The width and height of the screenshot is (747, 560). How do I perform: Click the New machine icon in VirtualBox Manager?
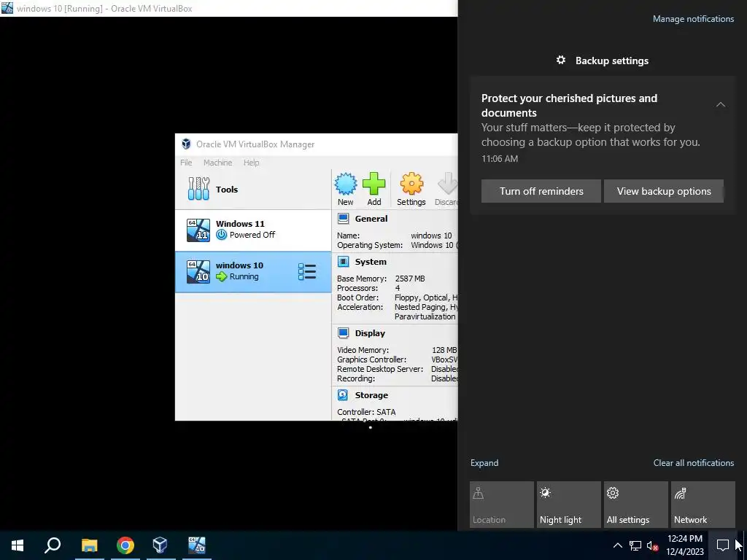click(x=345, y=184)
